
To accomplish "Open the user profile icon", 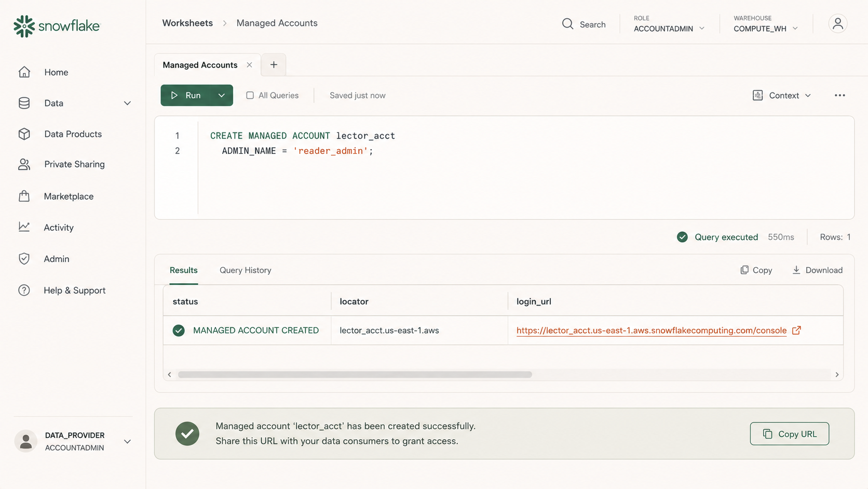I will pyautogui.click(x=838, y=24).
